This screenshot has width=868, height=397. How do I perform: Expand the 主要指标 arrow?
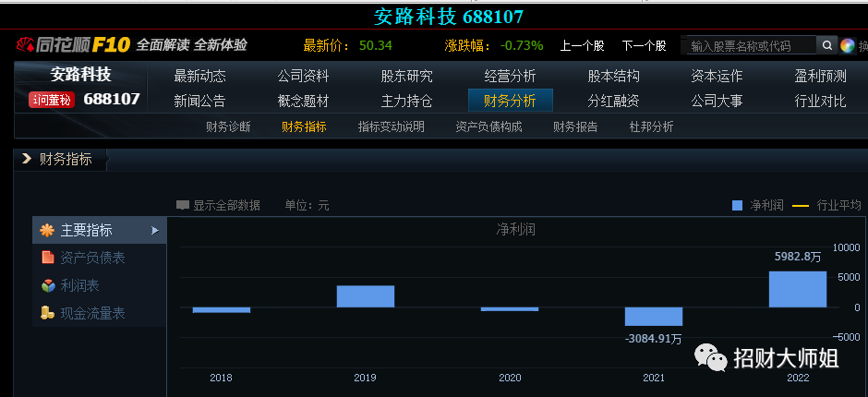coord(155,230)
